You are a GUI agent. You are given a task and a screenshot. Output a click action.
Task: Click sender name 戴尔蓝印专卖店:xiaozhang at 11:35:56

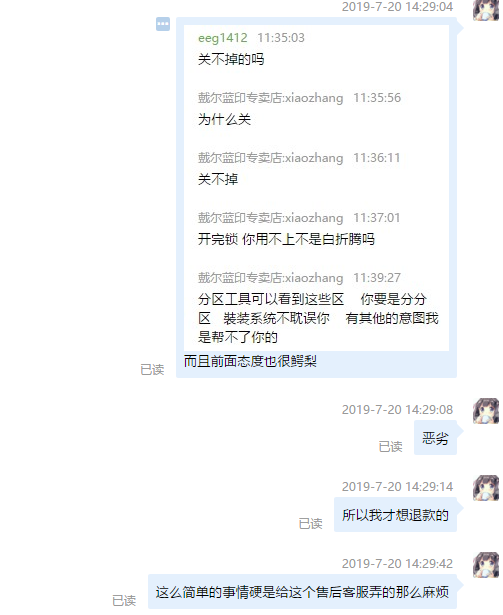[x=270, y=98]
